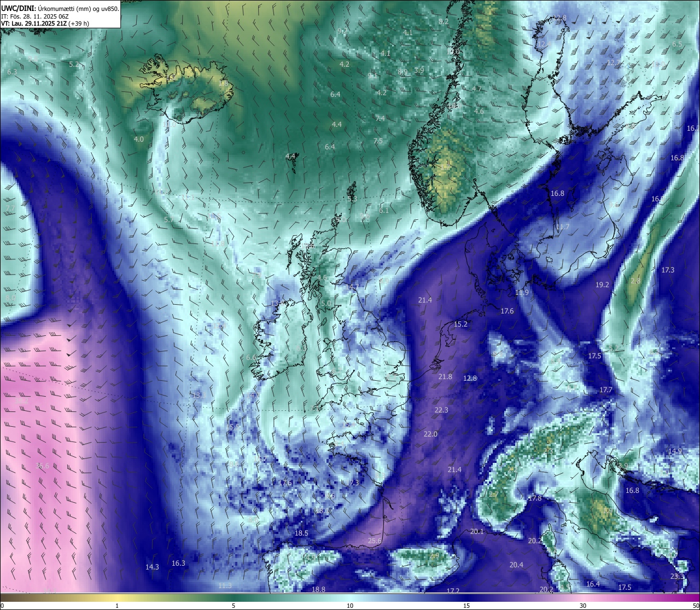Click the map value '23.3'
The height and width of the screenshot is (610, 700).
coord(677,577)
